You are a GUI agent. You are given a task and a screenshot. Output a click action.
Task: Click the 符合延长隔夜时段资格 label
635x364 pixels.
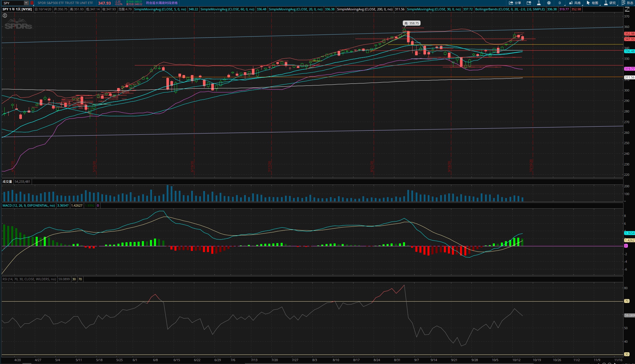click(x=162, y=3)
